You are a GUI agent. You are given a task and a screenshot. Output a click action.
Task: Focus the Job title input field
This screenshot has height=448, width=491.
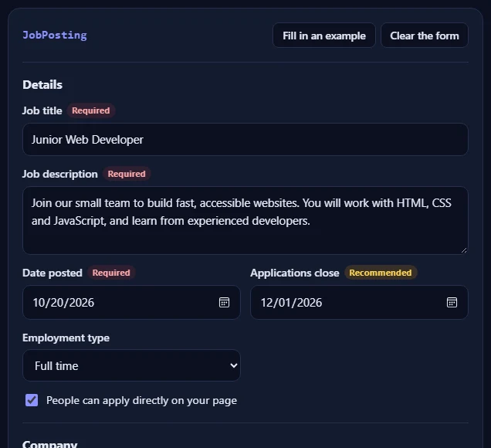pyautogui.click(x=245, y=139)
